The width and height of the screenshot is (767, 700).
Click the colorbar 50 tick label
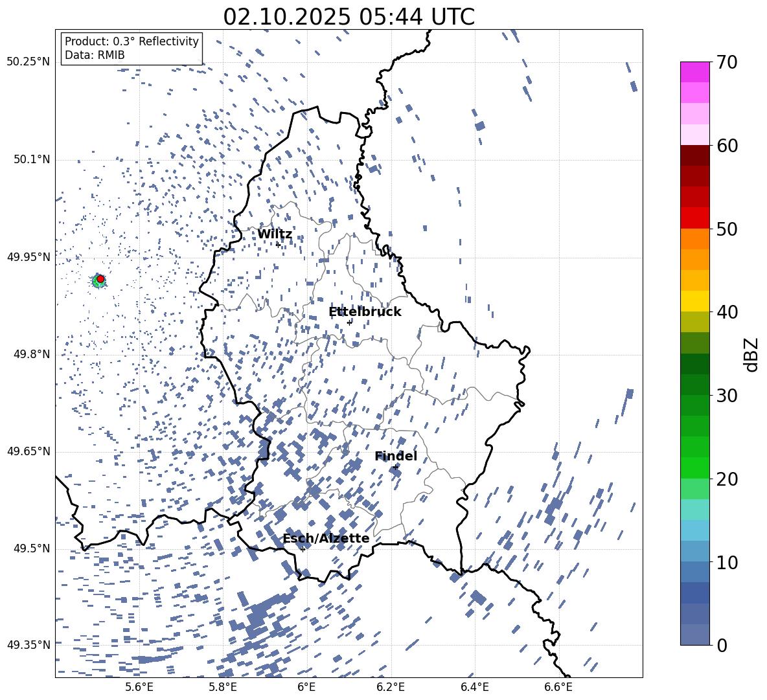(x=727, y=229)
